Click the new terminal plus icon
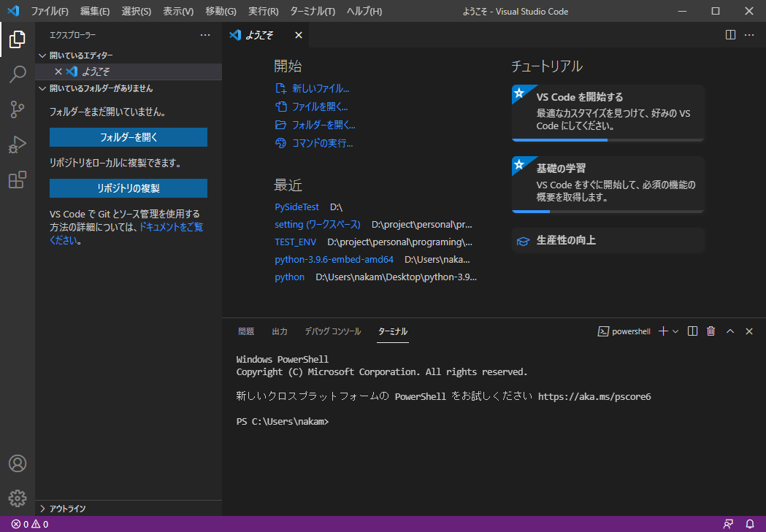766x532 pixels. coord(663,331)
